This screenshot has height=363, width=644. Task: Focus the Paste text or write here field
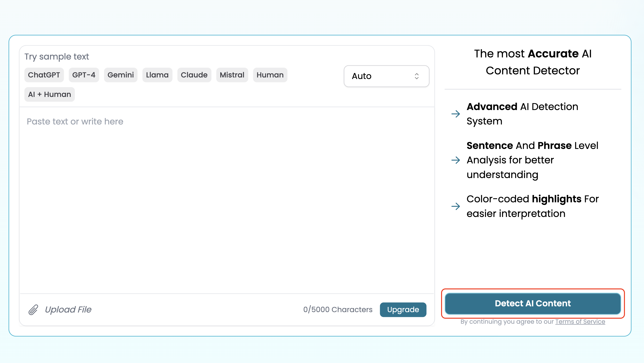[x=227, y=200]
